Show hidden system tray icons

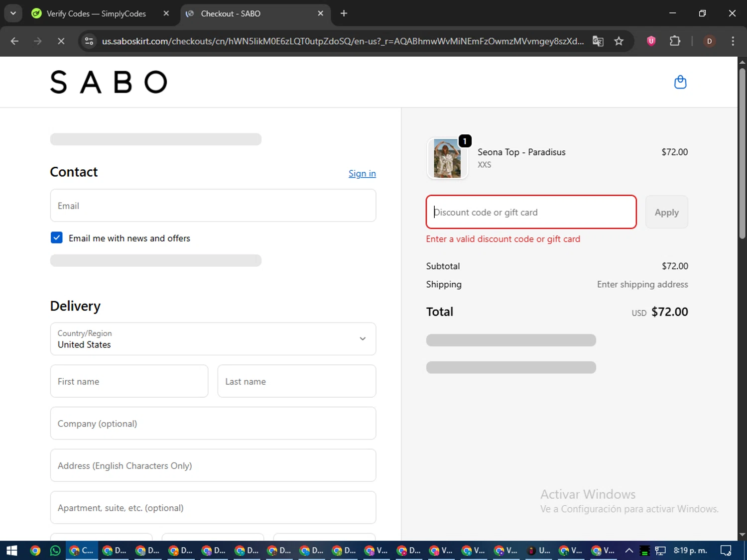click(x=629, y=551)
